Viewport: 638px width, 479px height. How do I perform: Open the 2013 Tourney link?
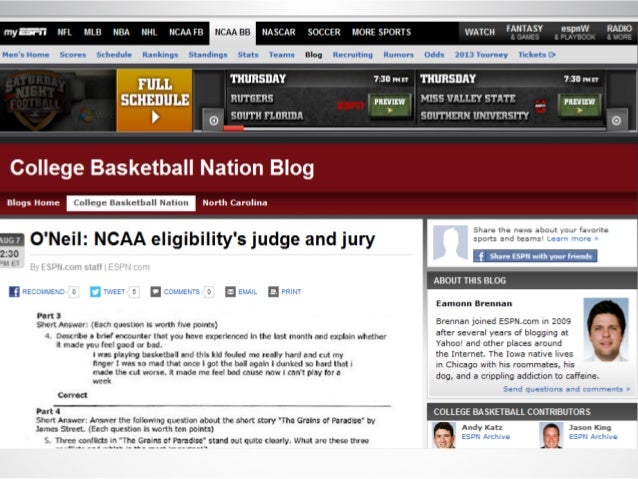coord(481,55)
